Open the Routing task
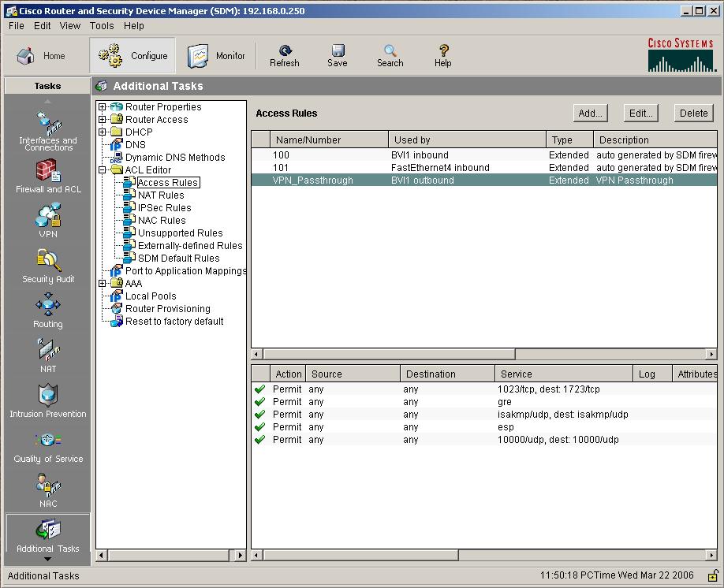724x588 pixels. pos(48,311)
